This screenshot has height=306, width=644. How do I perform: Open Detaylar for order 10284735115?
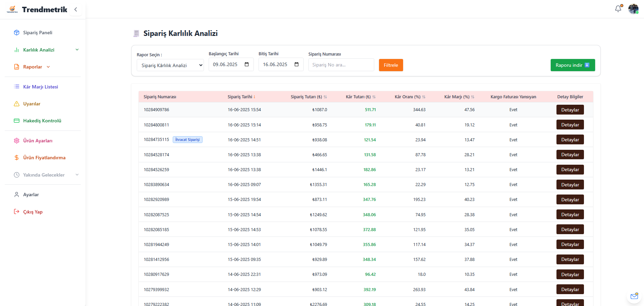570,140
